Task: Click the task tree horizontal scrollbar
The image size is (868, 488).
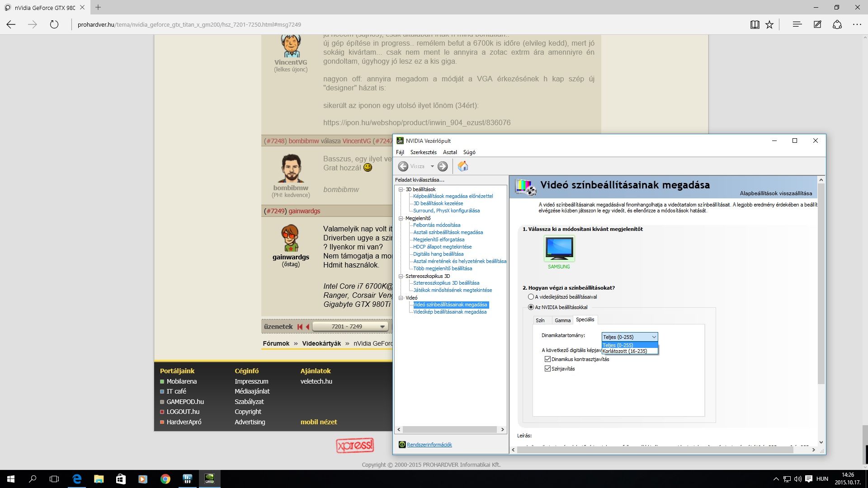Action: (450, 430)
